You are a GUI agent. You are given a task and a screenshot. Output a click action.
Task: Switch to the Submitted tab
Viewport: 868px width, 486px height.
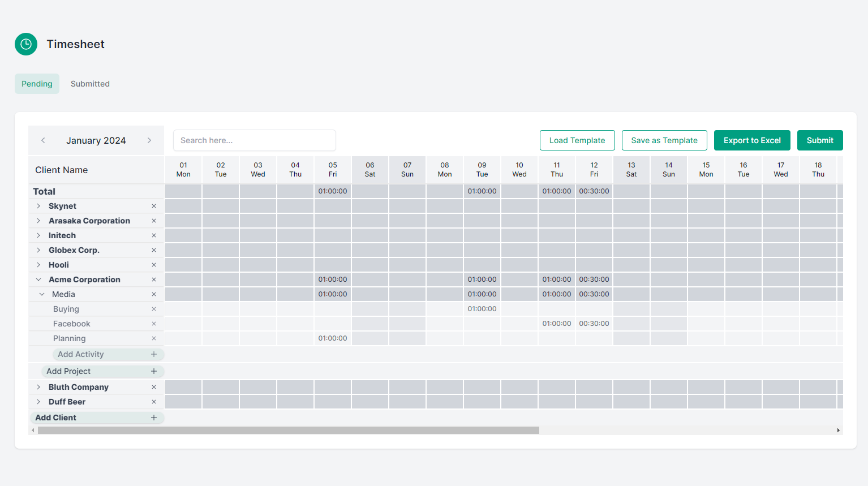[90, 84]
